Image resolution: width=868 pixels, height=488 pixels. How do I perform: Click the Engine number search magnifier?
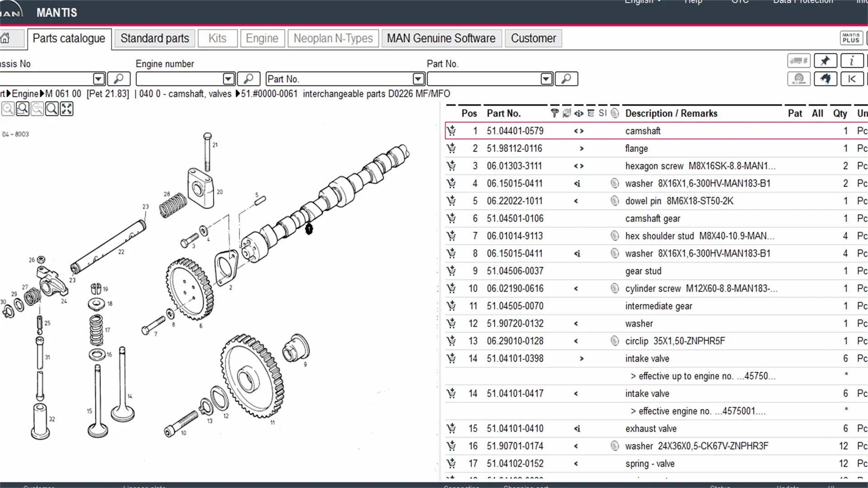point(248,79)
